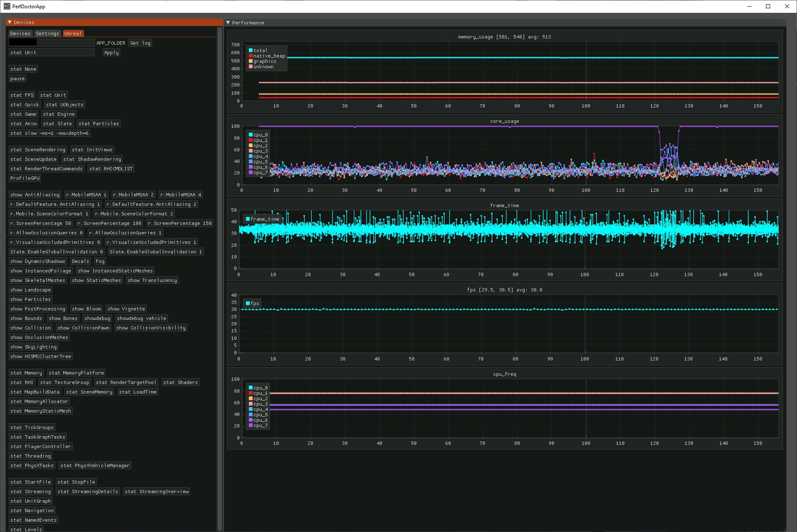Set r.VisualizeOccludedPrimitives 1
The image size is (797, 532).
(x=151, y=242)
